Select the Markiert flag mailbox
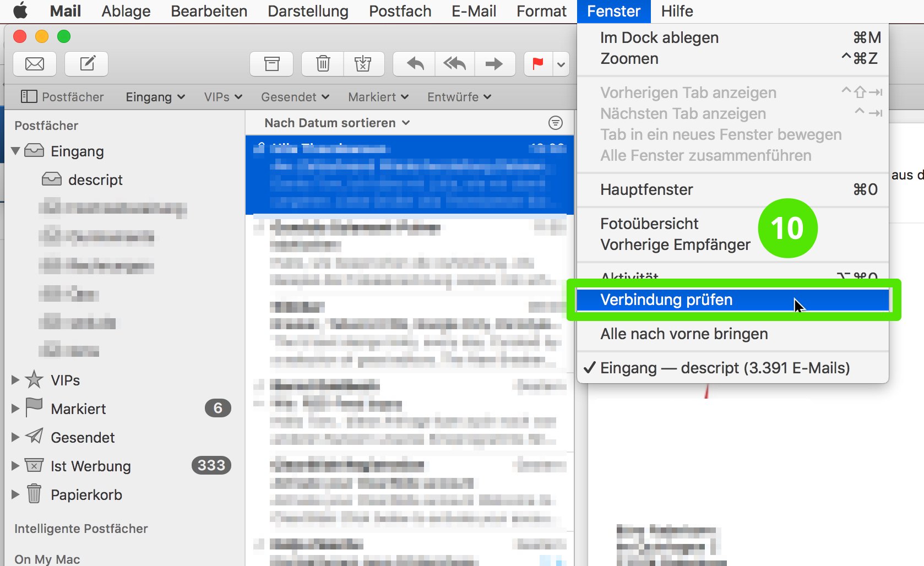 (x=66, y=409)
